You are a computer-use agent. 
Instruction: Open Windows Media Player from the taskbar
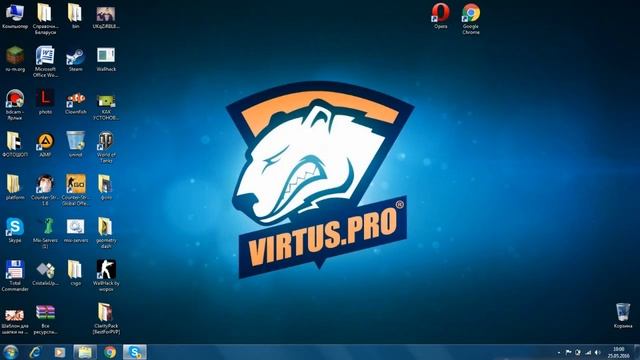point(60,352)
